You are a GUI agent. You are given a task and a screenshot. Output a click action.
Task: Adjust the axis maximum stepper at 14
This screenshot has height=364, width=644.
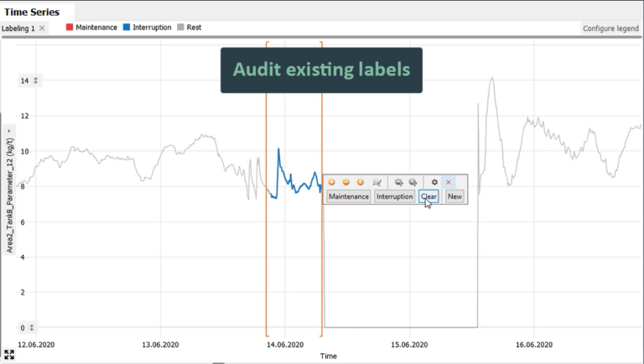(x=36, y=81)
